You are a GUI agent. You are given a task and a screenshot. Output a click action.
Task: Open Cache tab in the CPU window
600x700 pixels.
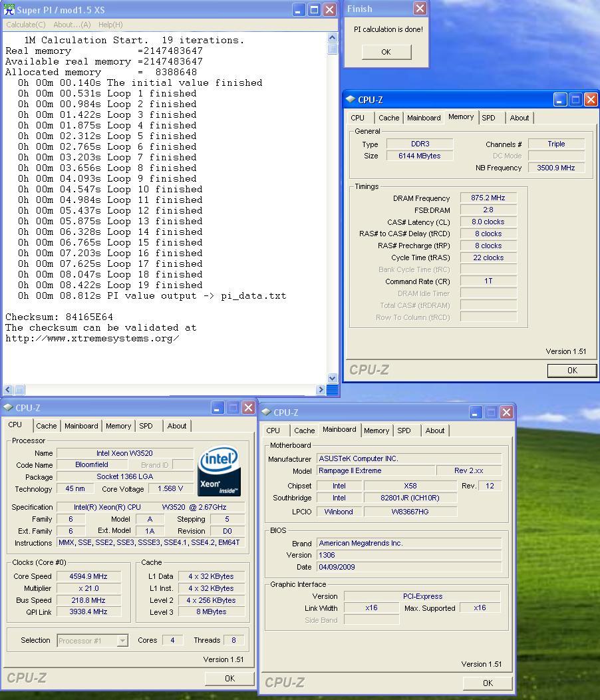47,426
